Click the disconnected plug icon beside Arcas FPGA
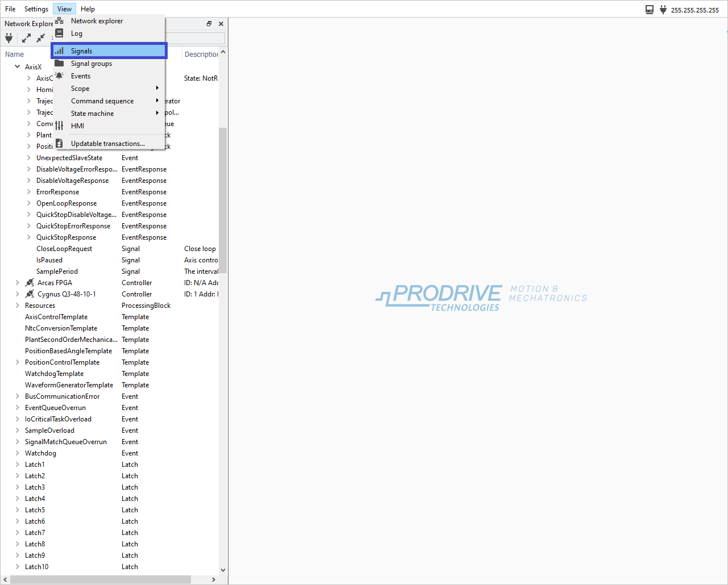 pos(30,283)
